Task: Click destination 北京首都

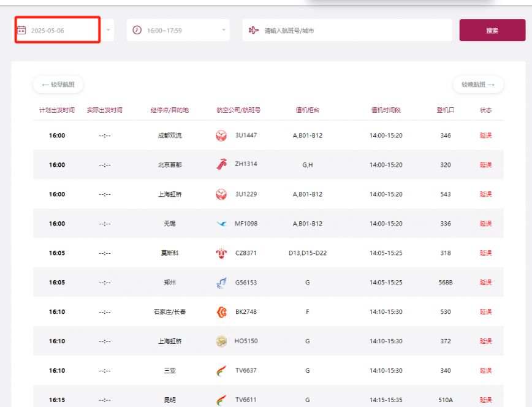Action: (x=170, y=165)
